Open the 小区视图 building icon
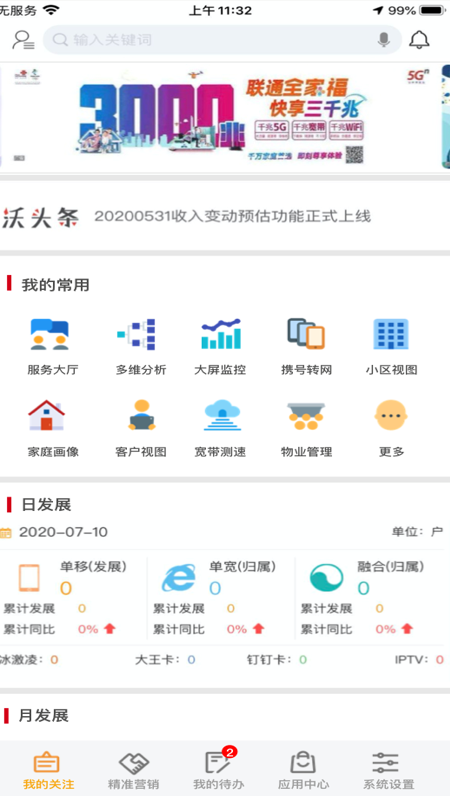This screenshot has width=450, height=800. pos(391,335)
